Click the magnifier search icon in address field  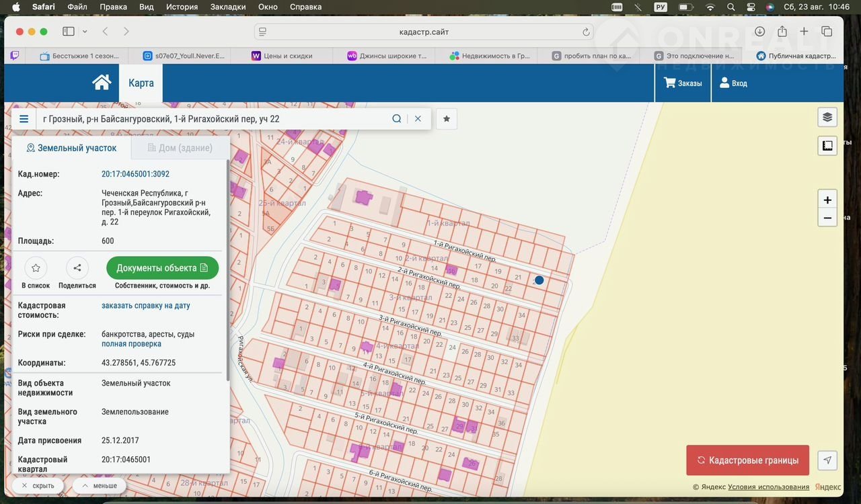pos(397,119)
